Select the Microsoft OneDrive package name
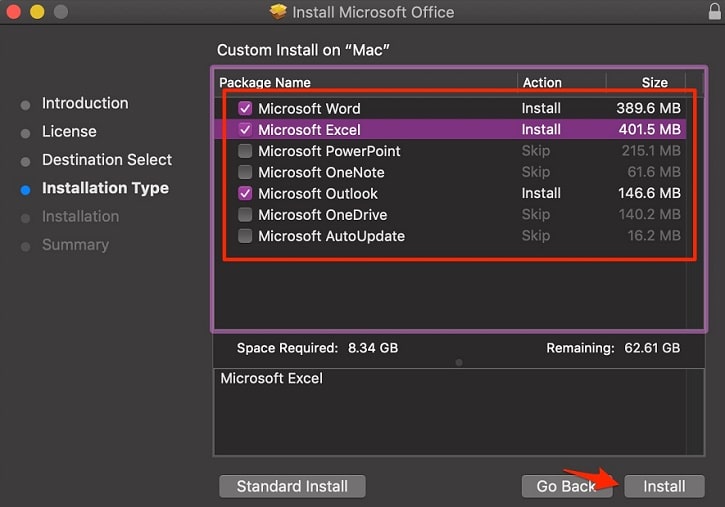This screenshot has height=507, width=725. click(x=323, y=215)
